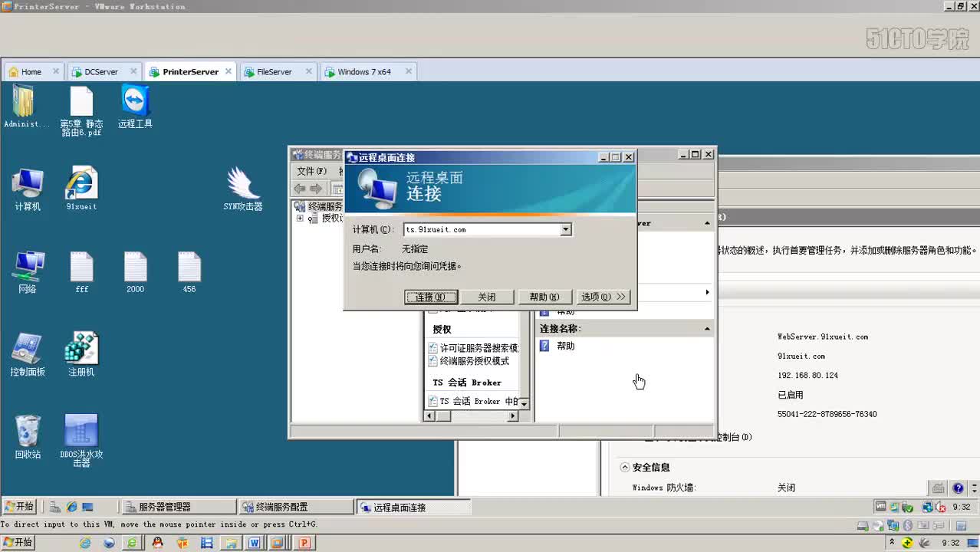Open the 91xueit Internet Explorer shortcut
This screenshot has width=980, height=552.
click(81, 189)
